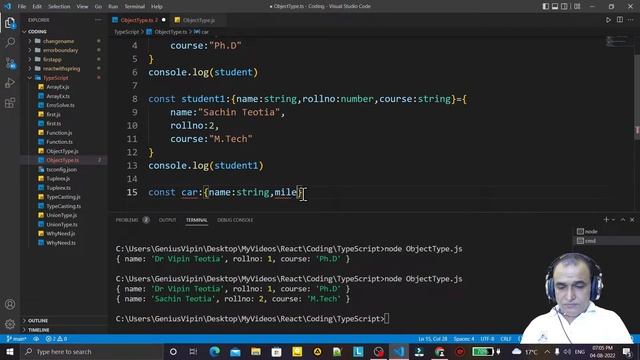Add a new terminal with plus icon

606,220
